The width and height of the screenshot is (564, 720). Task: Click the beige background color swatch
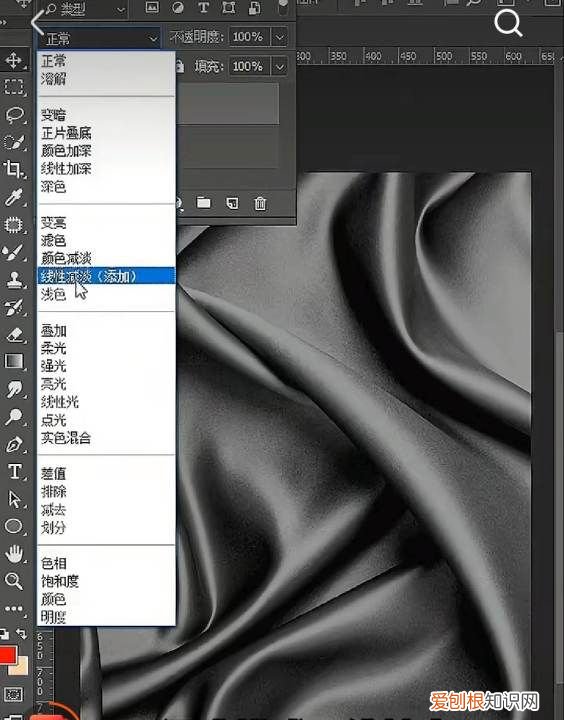(21, 667)
